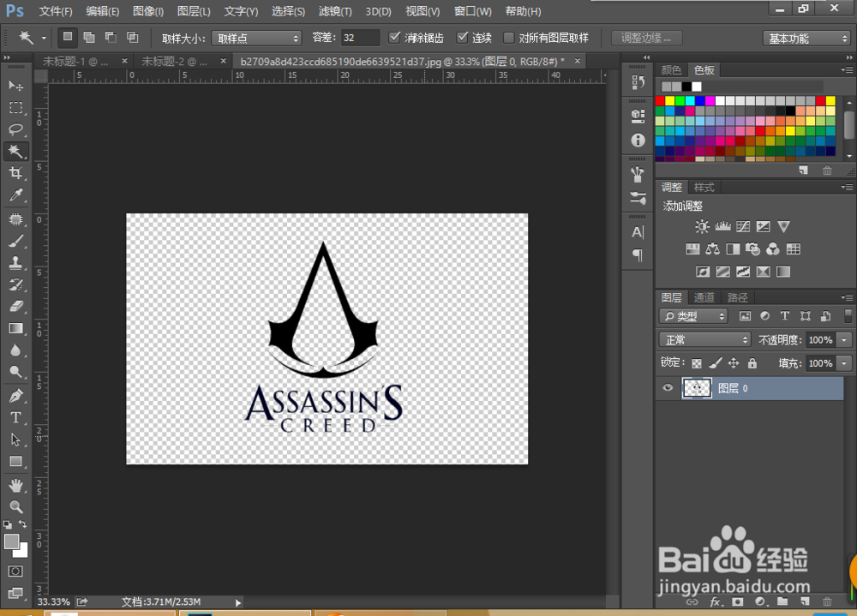Add a Levels adjustment
Viewport: 857px width, 616px height.
pos(722,227)
